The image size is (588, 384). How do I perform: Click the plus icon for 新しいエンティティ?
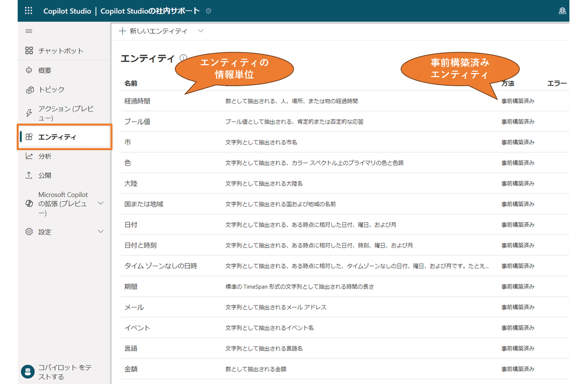122,30
